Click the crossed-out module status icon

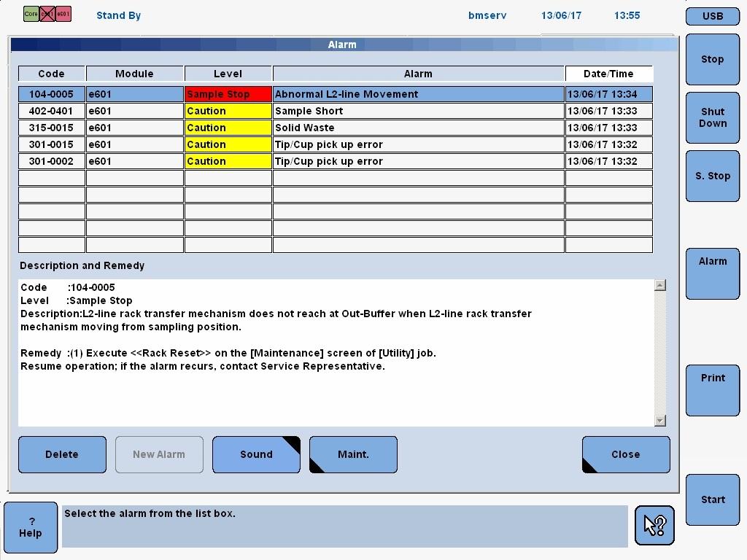coord(47,14)
